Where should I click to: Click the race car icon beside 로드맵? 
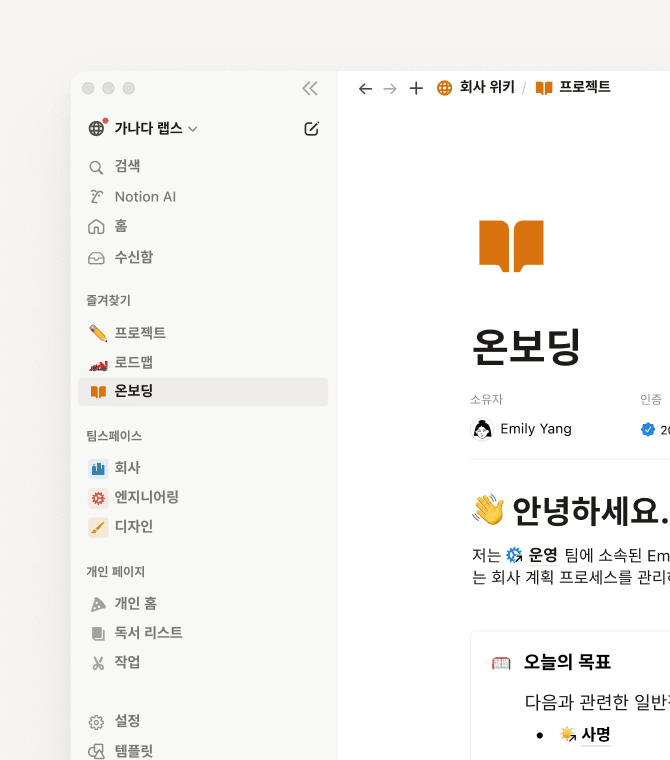click(98, 365)
